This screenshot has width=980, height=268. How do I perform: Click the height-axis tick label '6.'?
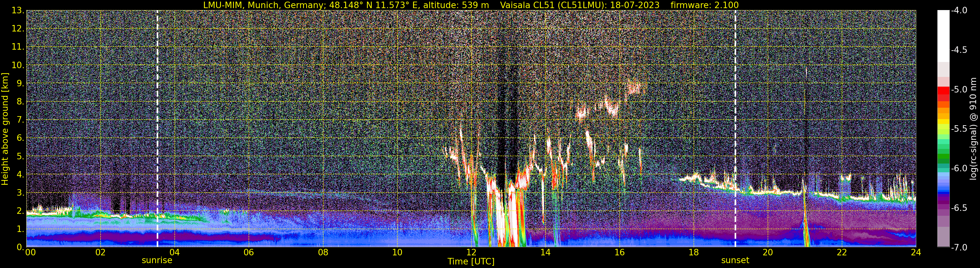point(20,138)
